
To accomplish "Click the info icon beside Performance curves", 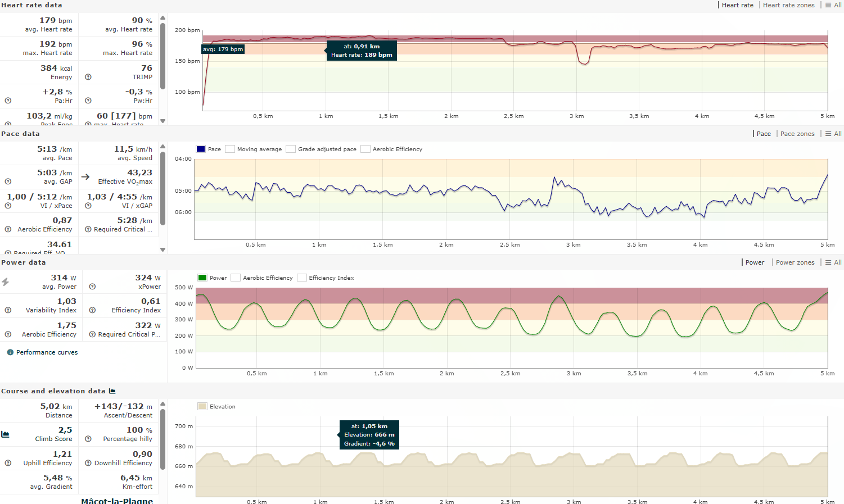I will pos(10,352).
